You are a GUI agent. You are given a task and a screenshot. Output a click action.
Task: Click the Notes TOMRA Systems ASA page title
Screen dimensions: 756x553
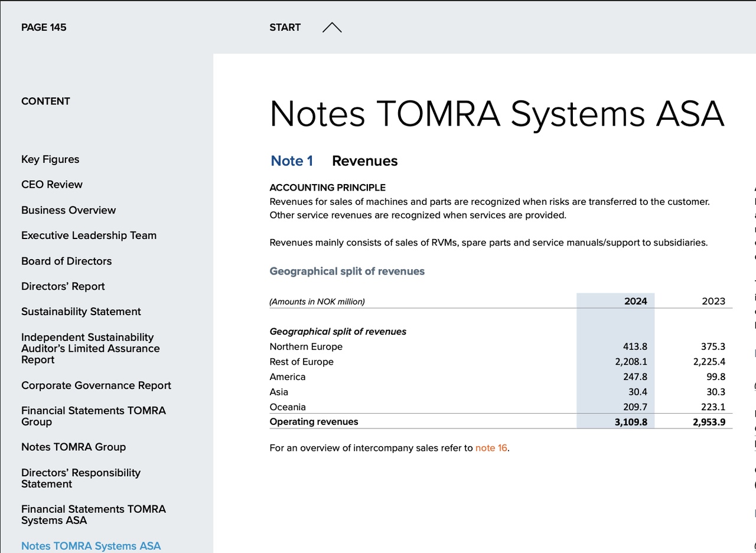[x=497, y=113]
